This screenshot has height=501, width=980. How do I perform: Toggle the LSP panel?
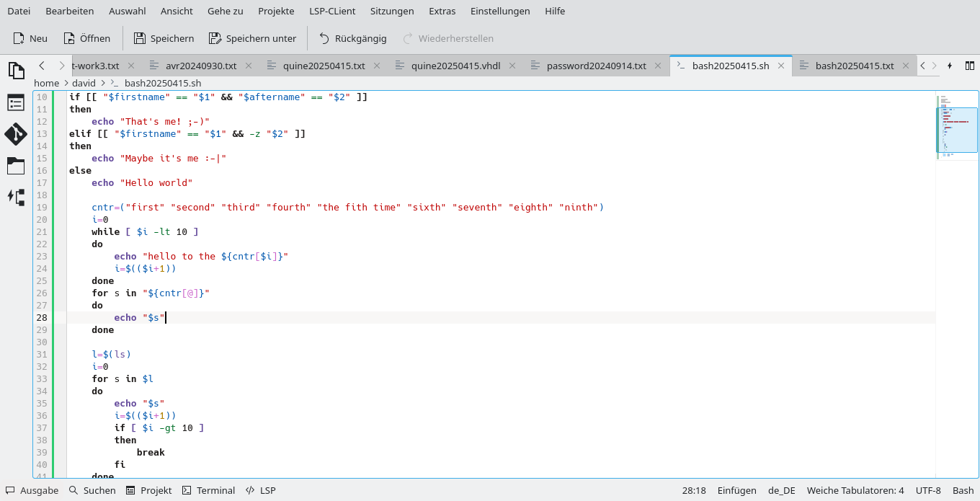coord(260,490)
